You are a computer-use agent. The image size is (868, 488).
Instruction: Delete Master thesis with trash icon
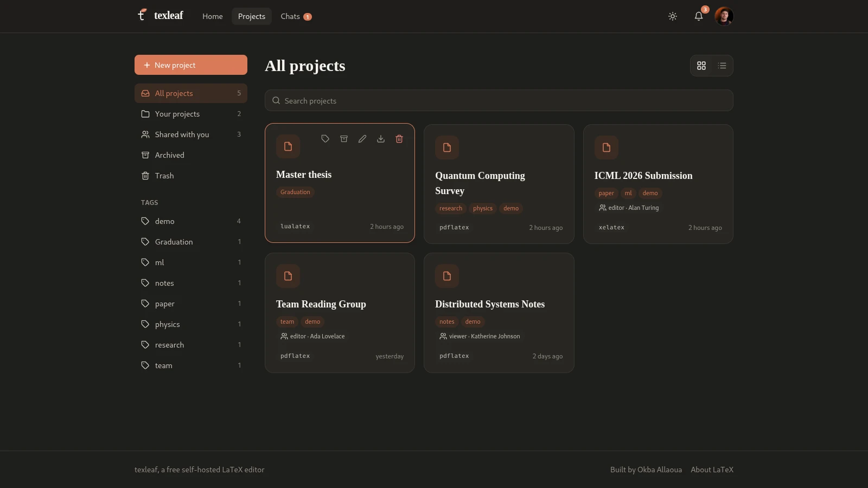399,139
